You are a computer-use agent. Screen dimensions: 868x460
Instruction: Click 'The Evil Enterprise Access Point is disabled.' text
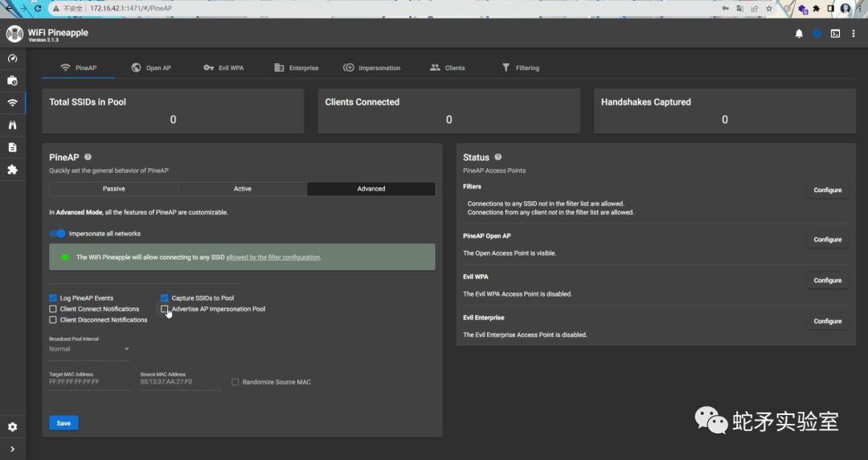[x=525, y=335]
